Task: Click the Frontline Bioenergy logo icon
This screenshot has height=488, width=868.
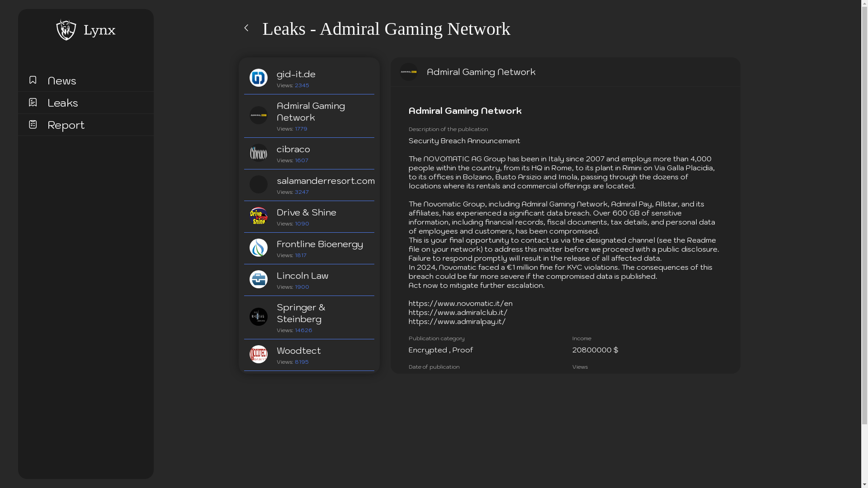Action: tap(259, 248)
